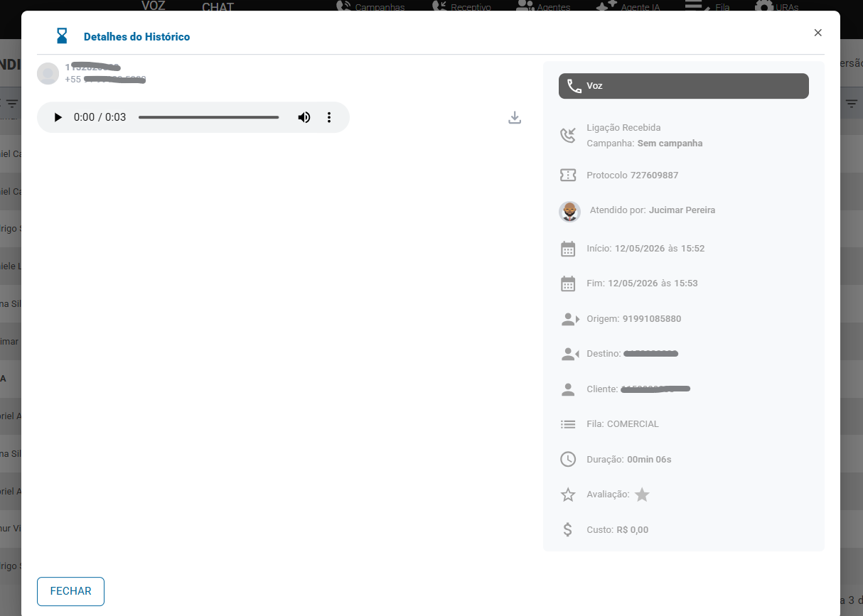Click the Início calendar icon

(568, 249)
